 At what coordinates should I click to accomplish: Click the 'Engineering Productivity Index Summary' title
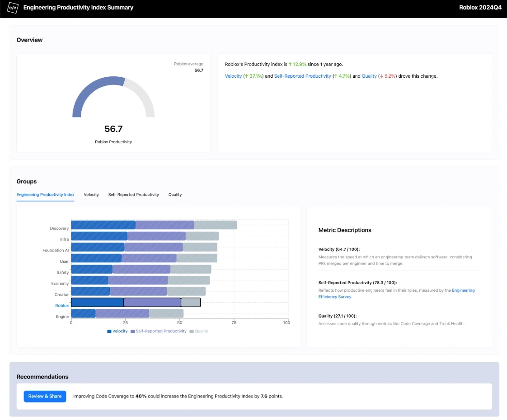pos(78,7)
